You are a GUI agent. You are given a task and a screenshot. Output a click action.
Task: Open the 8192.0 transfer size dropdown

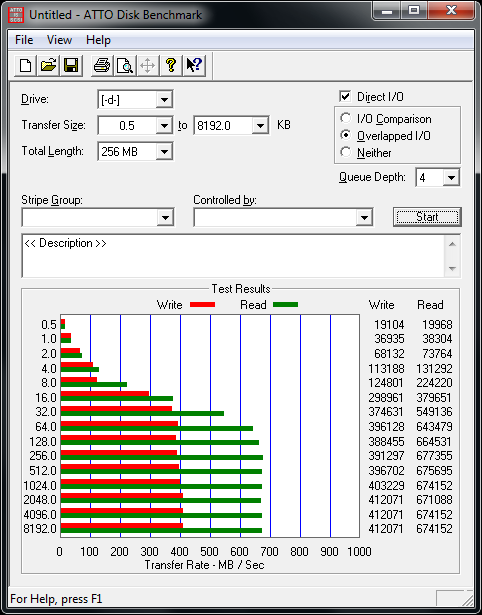pyautogui.click(x=260, y=126)
